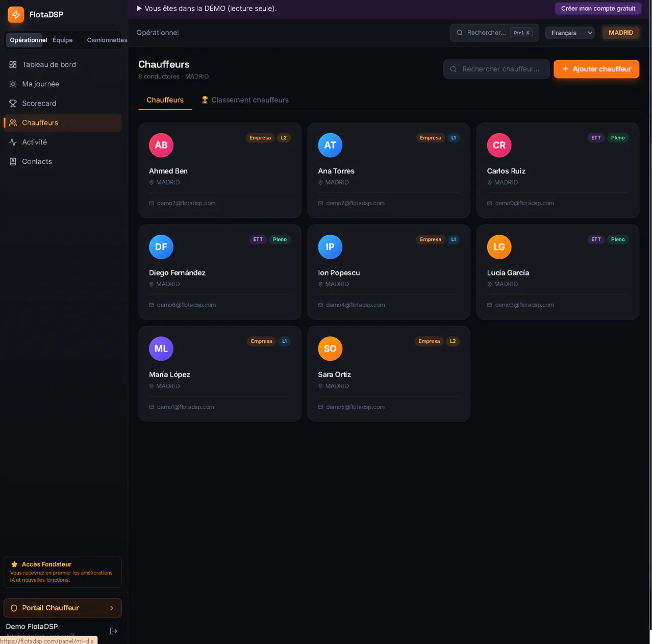Click the magnifier icon in Rechercher chauffeur field
Viewport: 652px width, 644px height.
(453, 69)
